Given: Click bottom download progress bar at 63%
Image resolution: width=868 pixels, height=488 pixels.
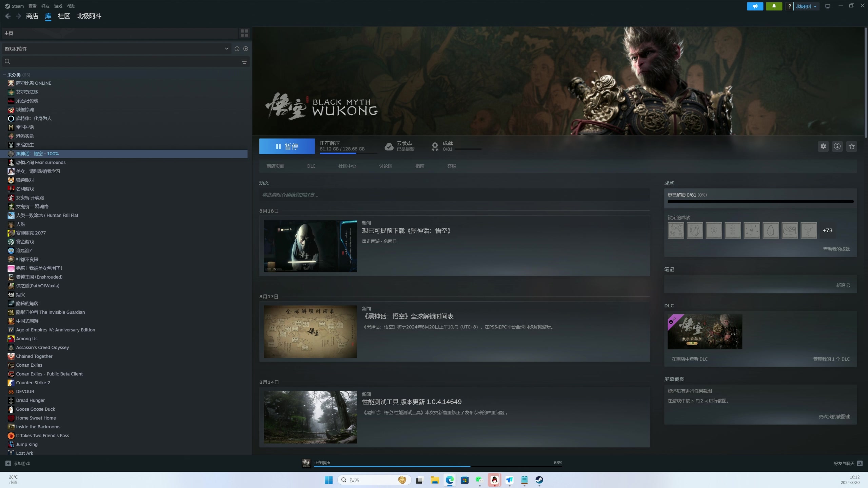Looking at the screenshot, I should point(438,466).
